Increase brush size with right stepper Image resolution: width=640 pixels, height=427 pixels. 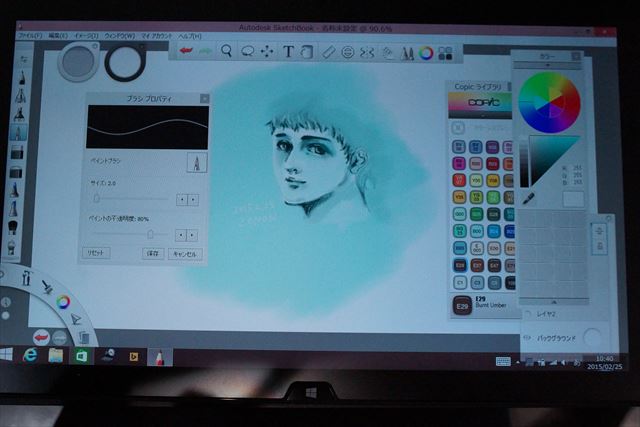click(193, 200)
